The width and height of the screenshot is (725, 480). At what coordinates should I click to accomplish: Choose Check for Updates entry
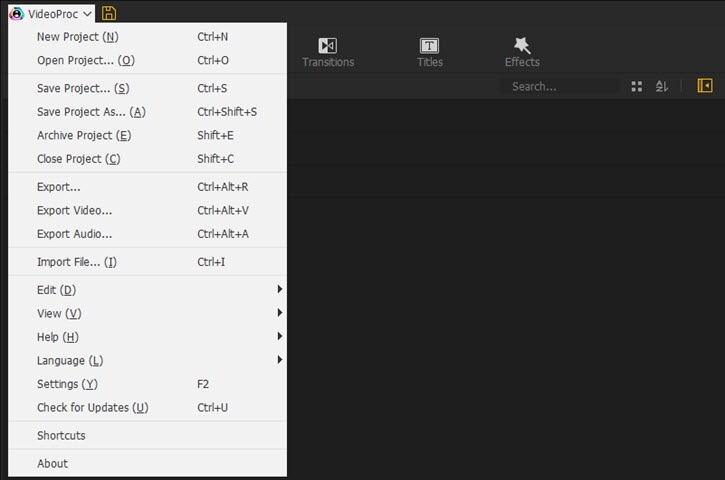click(x=147, y=408)
